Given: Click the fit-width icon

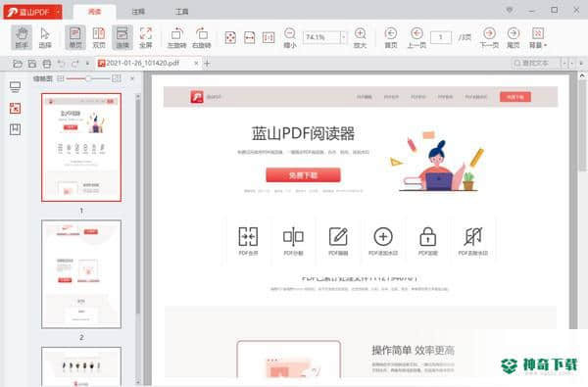Looking at the screenshot, I should tap(249, 37).
